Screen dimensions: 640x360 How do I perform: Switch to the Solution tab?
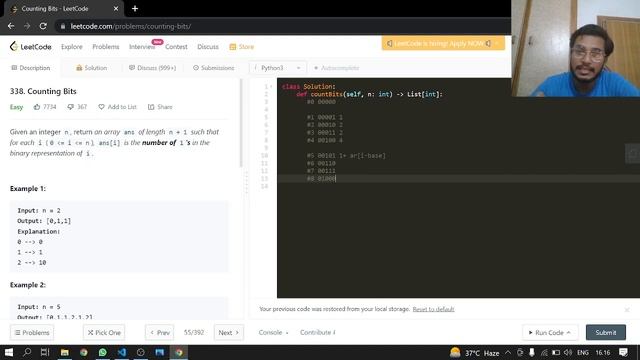click(91, 68)
